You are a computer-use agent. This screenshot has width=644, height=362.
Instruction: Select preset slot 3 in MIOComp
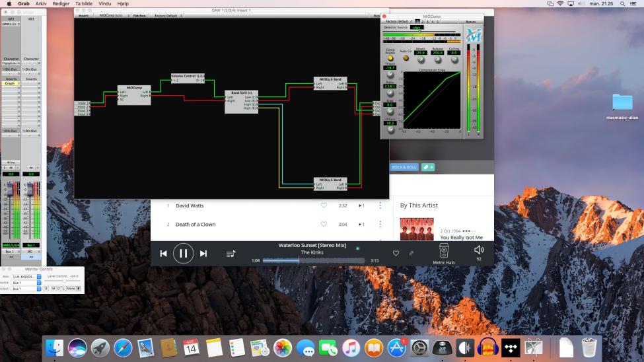click(x=427, y=22)
